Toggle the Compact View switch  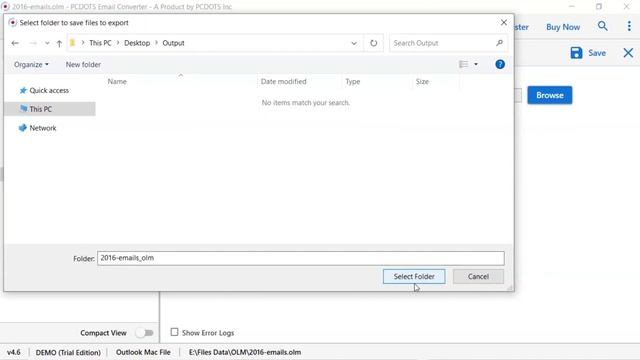(x=144, y=333)
